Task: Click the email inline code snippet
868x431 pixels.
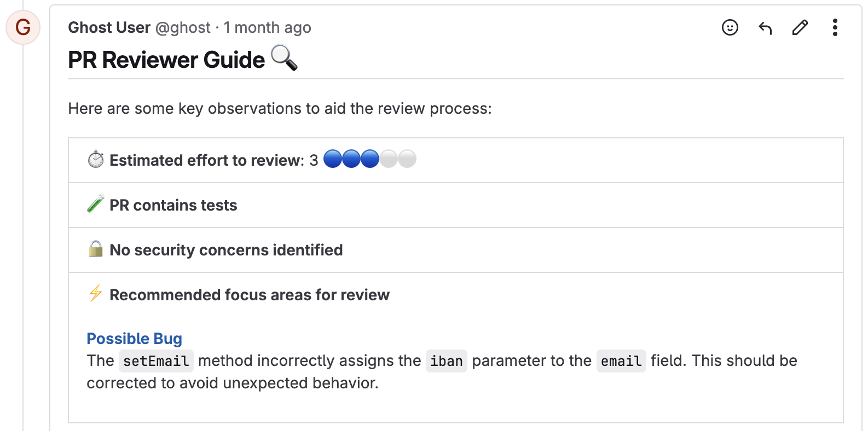Action: (x=621, y=361)
